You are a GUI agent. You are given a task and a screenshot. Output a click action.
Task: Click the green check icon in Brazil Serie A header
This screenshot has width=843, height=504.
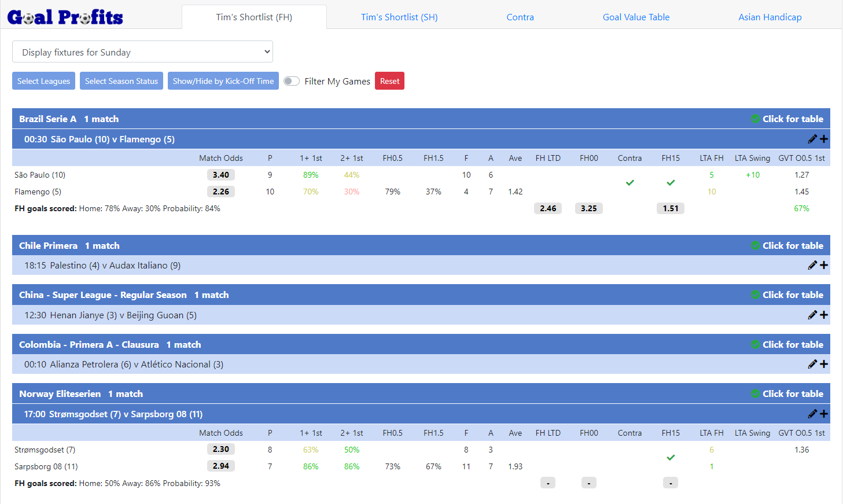coord(755,119)
